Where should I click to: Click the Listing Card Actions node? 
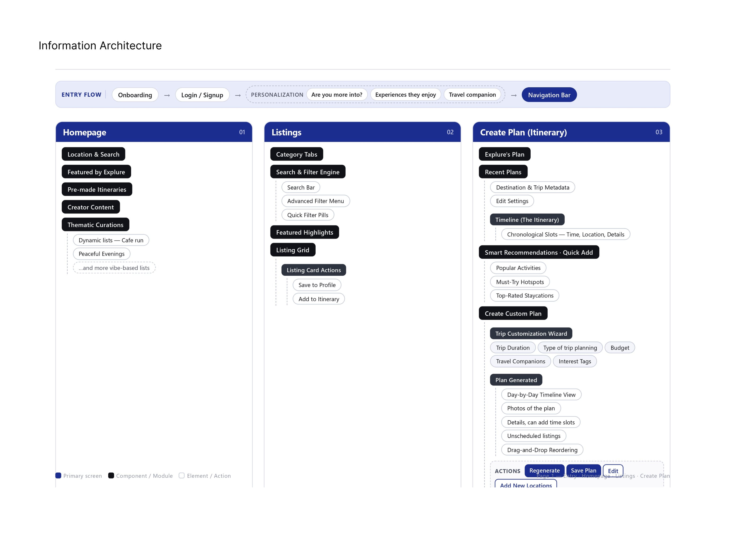click(314, 270)
